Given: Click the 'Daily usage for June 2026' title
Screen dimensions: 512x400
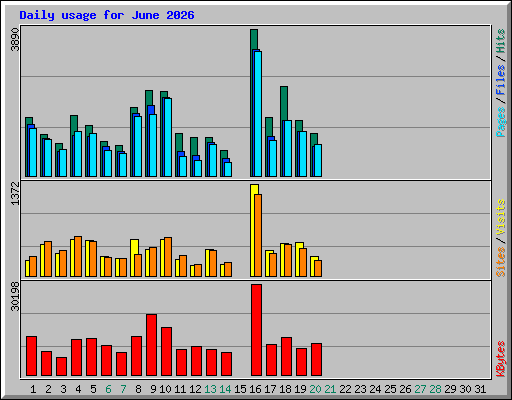Looking at the screenshot, I should 107,15.
